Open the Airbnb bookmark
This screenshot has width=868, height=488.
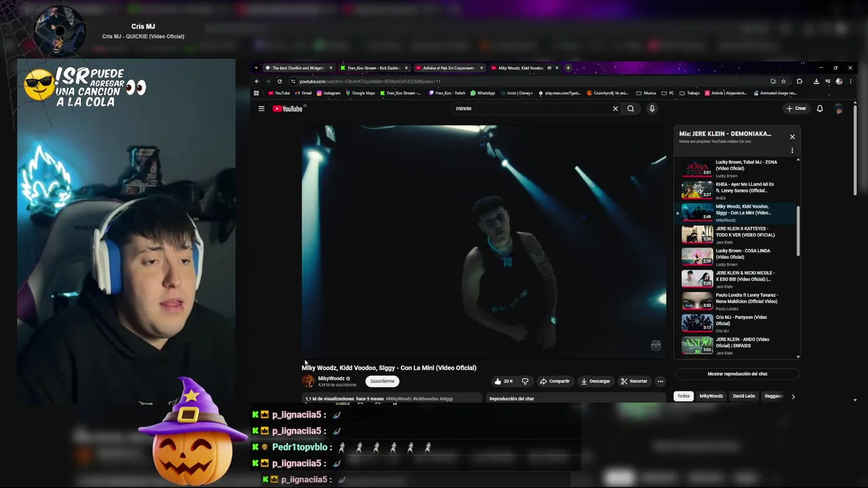pos(726,93)
